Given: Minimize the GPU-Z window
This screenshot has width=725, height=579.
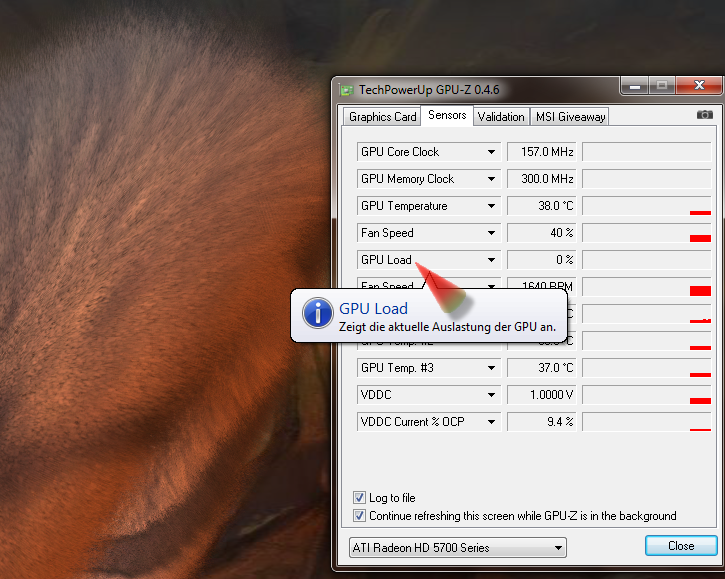Looking at the screenshot, I should pyautogui.click(x=634, y=86).
